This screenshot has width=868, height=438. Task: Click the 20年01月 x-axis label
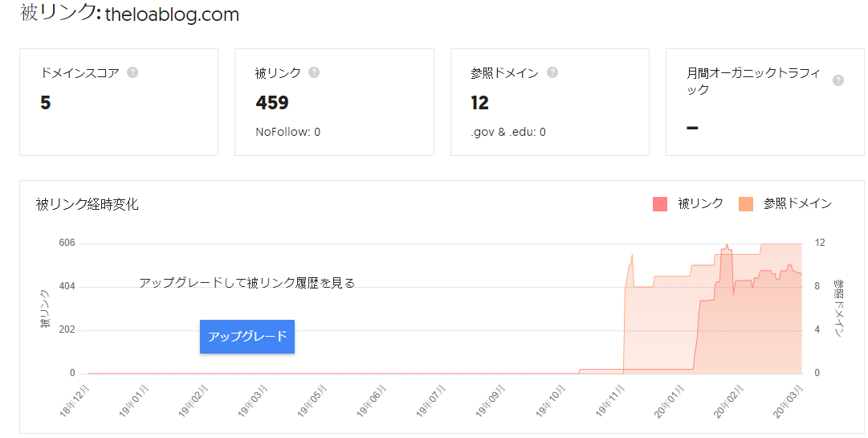(670, 401)
